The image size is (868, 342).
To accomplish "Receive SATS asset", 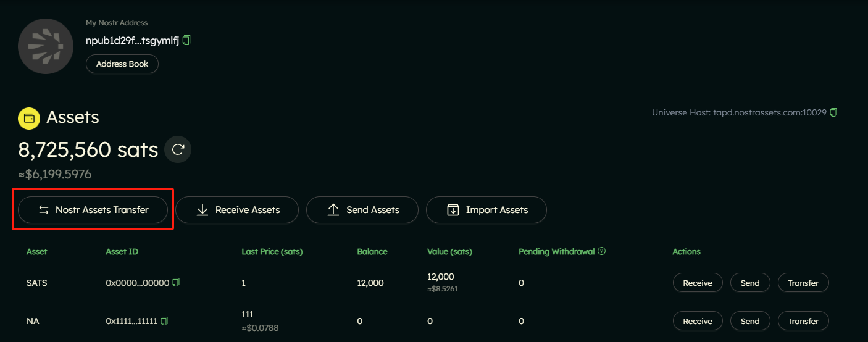I will 698,283.
